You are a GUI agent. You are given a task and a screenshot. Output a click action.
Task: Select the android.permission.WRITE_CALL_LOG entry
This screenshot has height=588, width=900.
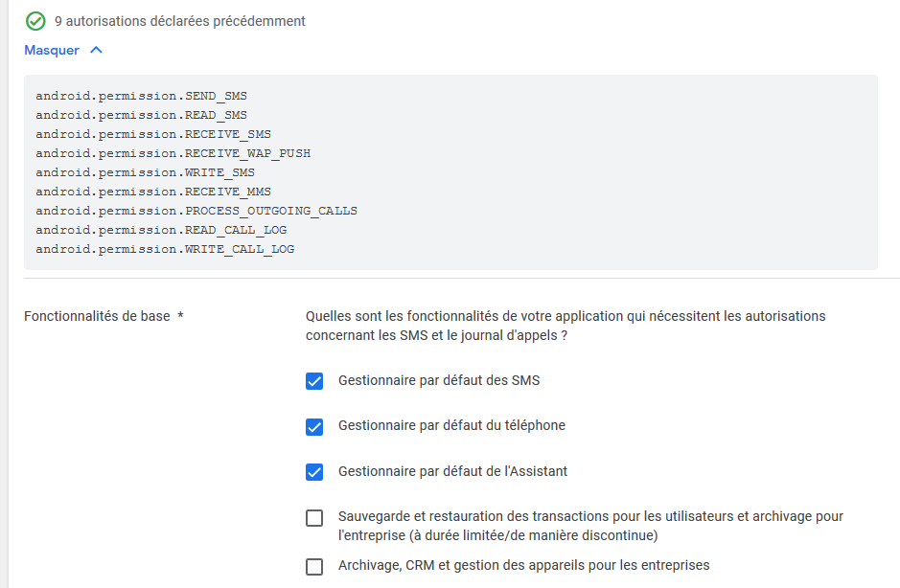click(165, 249)
